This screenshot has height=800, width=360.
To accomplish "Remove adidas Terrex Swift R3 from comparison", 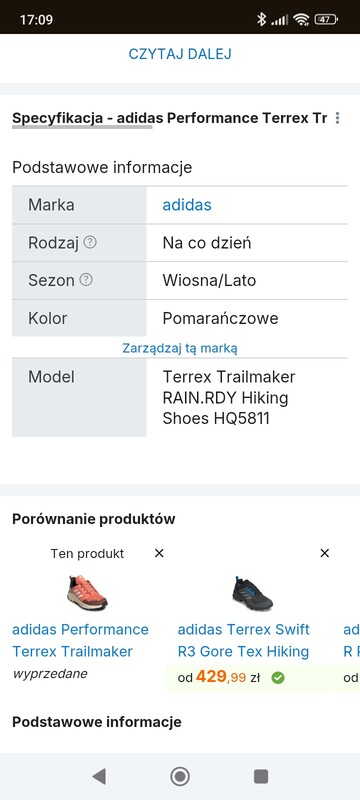I will [x=324, y=553].
